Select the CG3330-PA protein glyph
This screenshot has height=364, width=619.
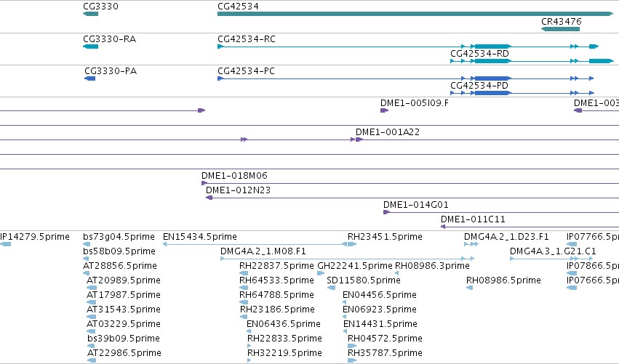coord(90,78)
